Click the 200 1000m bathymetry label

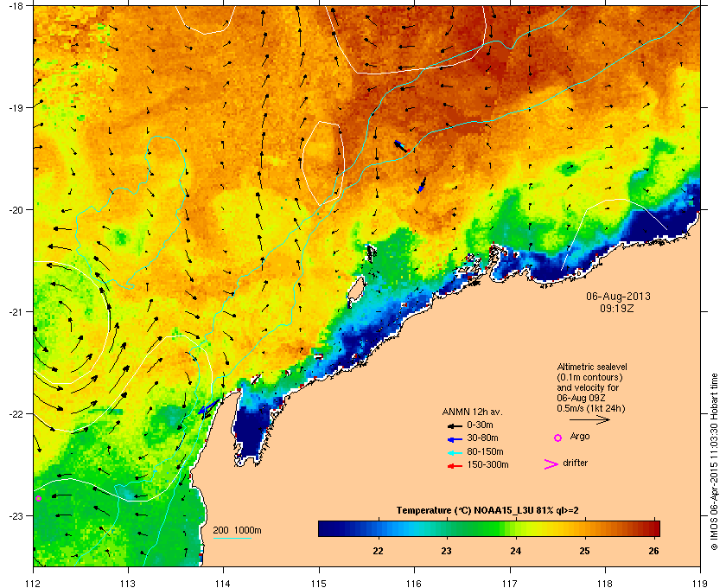237,531
